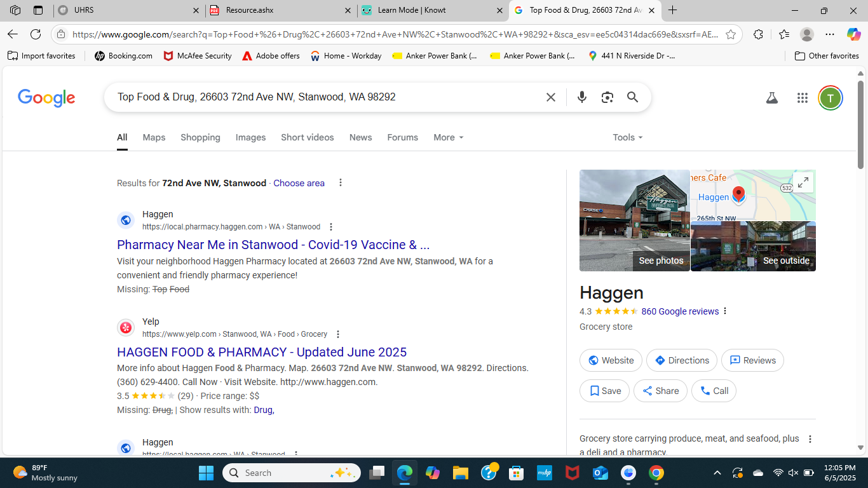Open Edge settings and more menu

[830, 34]
